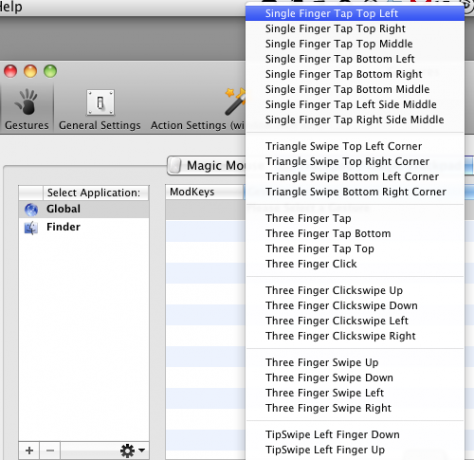Open the gear actions menu
The width and height of the screenshot is (474, 460).
132,450
